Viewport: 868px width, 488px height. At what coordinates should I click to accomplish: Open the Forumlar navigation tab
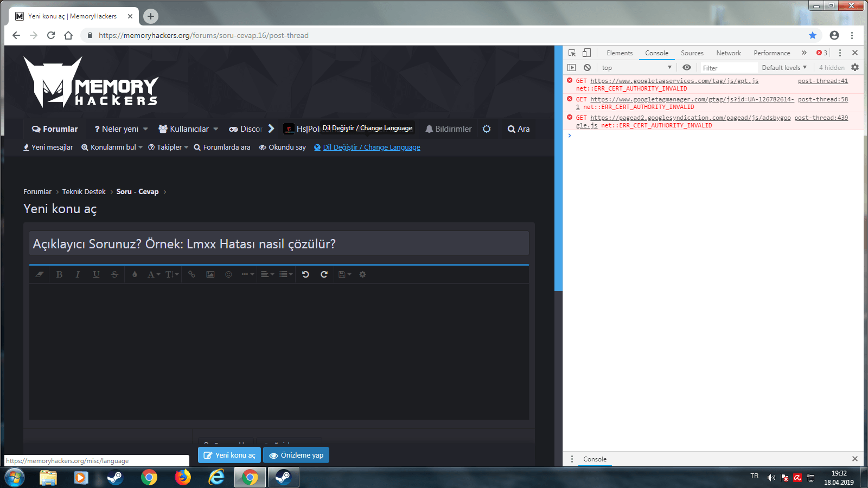click(x=55, y=129)
